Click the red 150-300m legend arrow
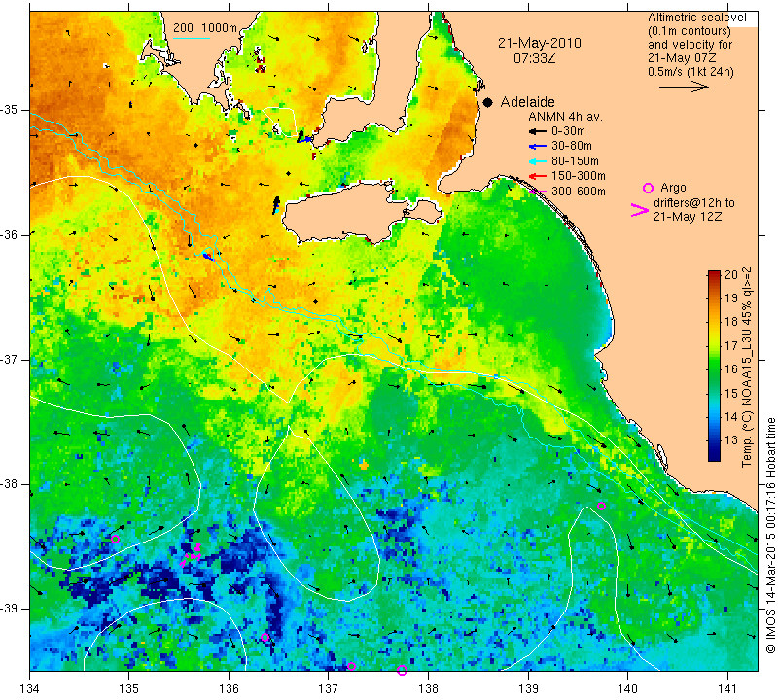The height and width of the screenshot is (700, 778). [537, 176]
